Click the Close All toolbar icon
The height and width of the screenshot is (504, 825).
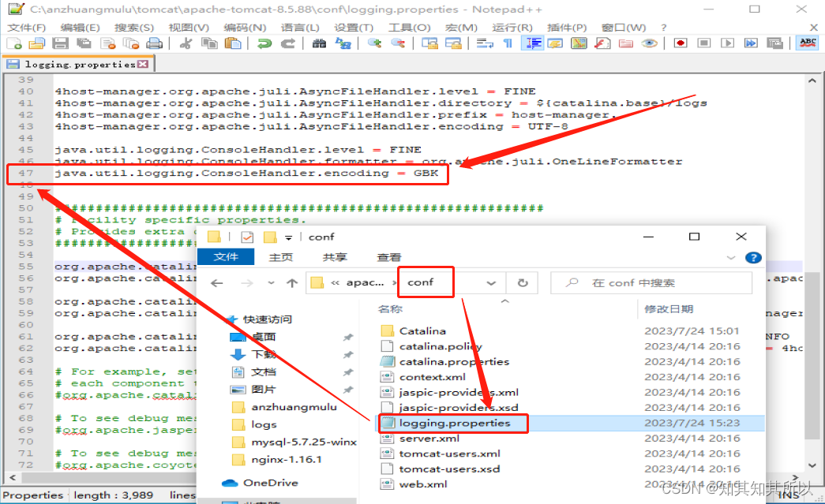coord(131,43)
